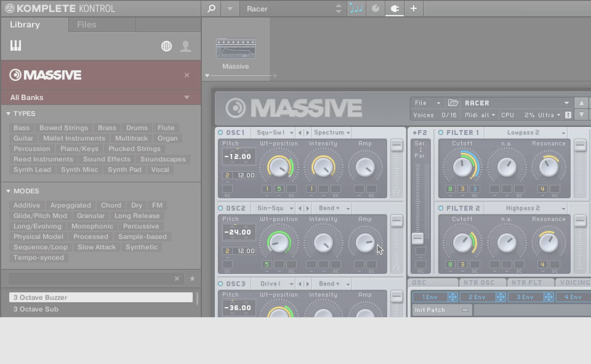Open the RACER preset dropdown
The image size is (591, 364).
[x=566, y=103]
